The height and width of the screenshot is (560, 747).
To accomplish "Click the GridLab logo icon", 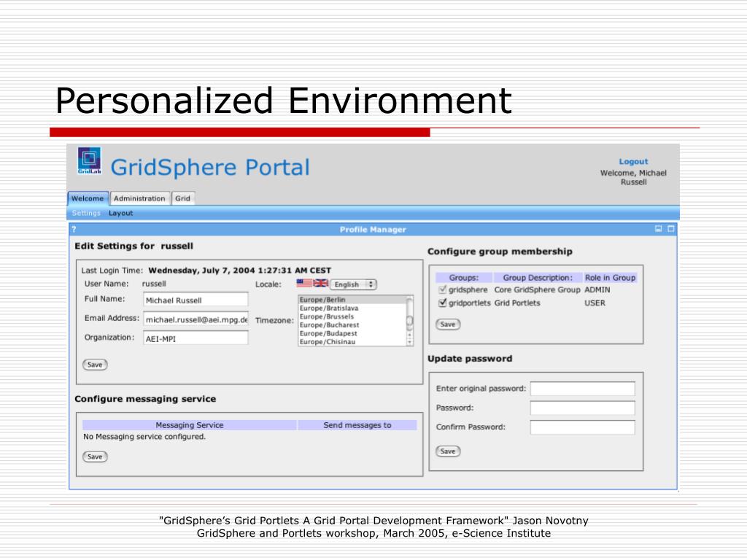I will [x=90, y=161].
